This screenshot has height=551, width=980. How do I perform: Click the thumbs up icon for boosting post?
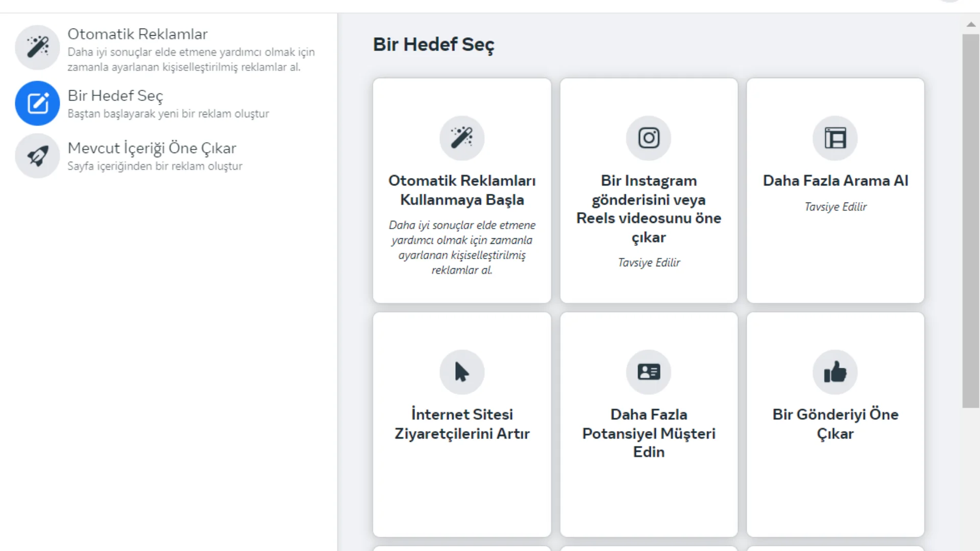[x=835, y=372]
